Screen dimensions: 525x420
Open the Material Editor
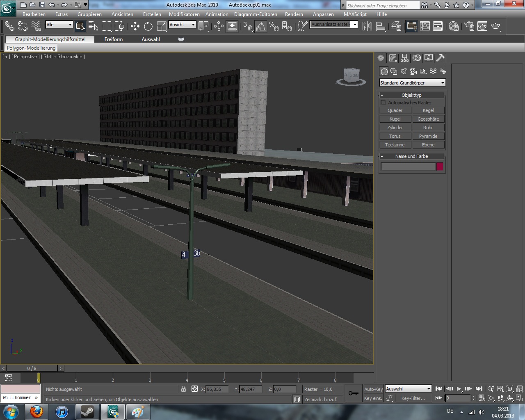(453, 26)
